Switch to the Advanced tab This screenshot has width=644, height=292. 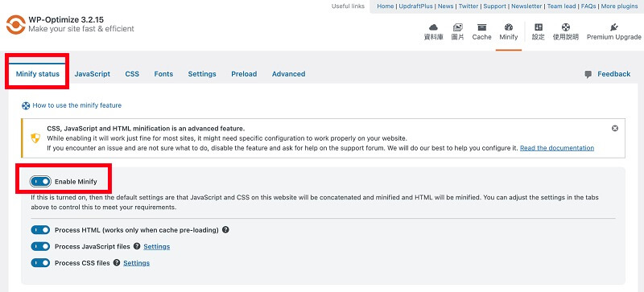288,74
